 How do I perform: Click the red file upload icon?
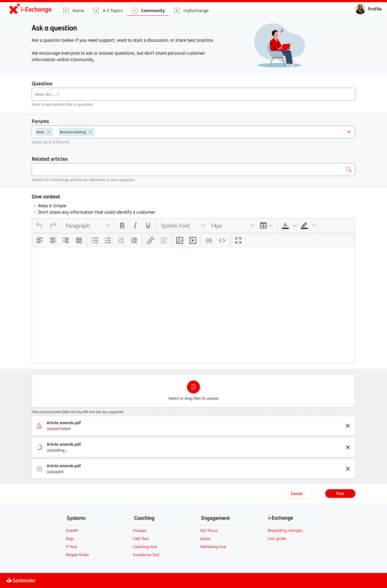coord(193,387)
